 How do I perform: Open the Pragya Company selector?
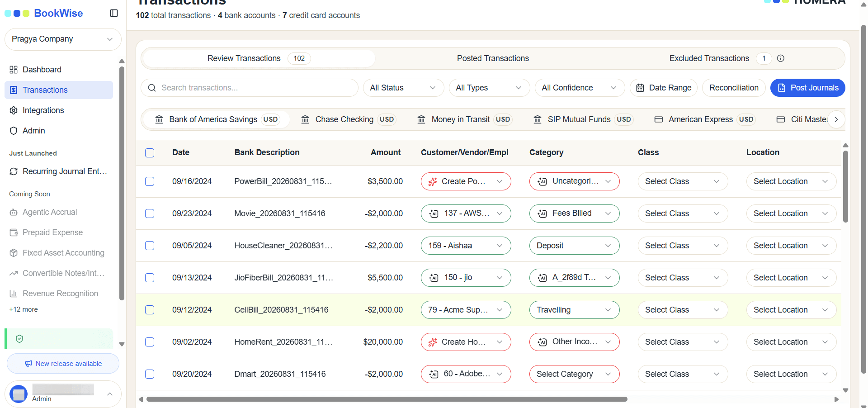click(x=63, y=39)
